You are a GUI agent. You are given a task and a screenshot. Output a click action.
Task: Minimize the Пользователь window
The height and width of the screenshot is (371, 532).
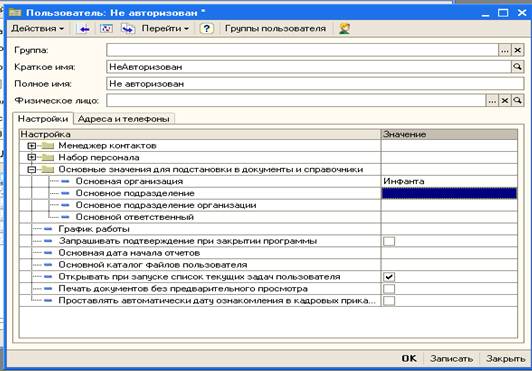(485, 14)
